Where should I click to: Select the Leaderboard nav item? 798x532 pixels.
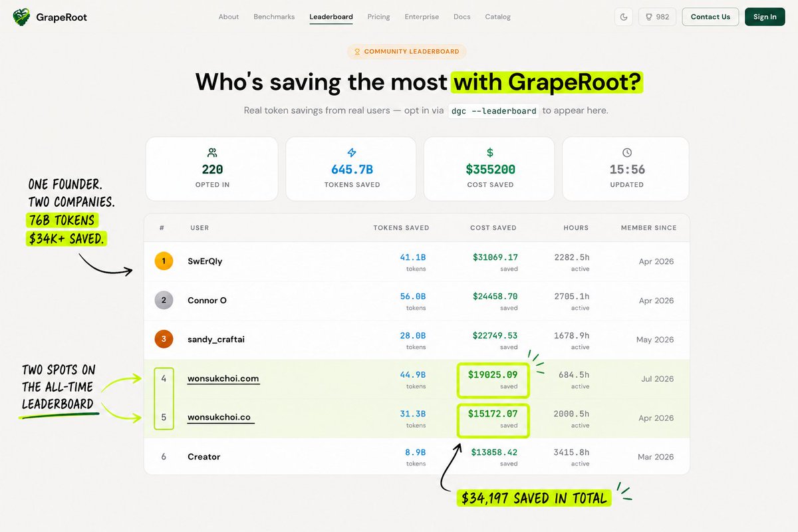point(331,17)
